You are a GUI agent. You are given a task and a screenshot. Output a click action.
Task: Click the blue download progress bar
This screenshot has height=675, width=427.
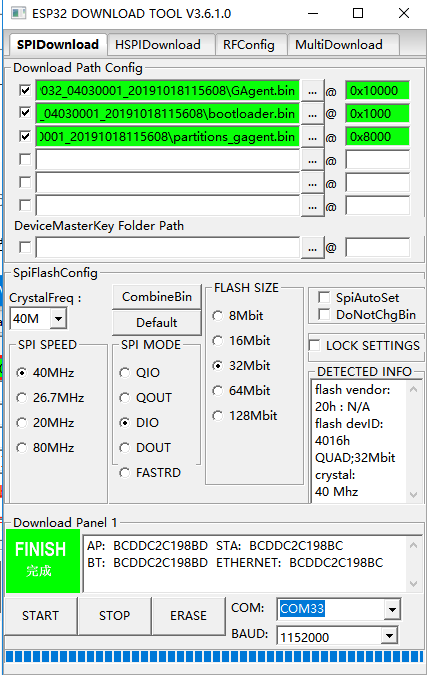pos(214,656)
